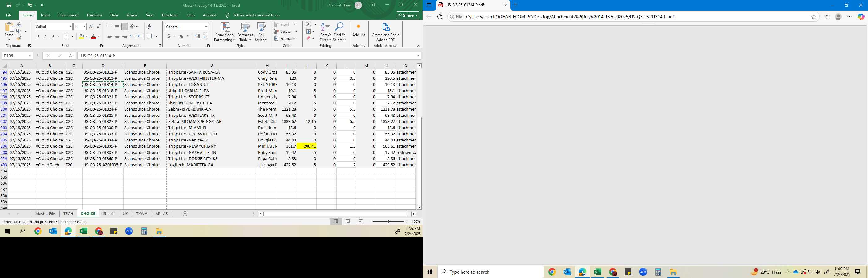The image size is (868, 278).
Task: Click the Share button in Excel
Action: point(408,15)
